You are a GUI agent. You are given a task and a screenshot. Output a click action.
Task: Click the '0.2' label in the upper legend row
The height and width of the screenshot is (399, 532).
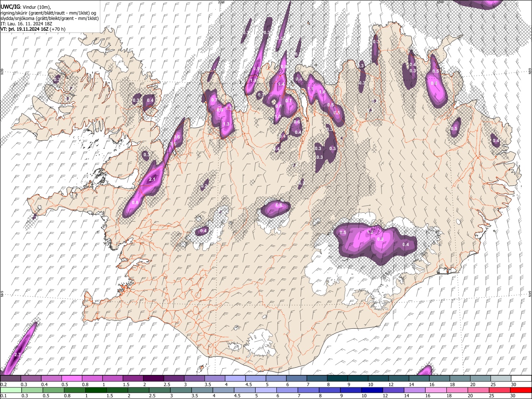click(4, 385)
